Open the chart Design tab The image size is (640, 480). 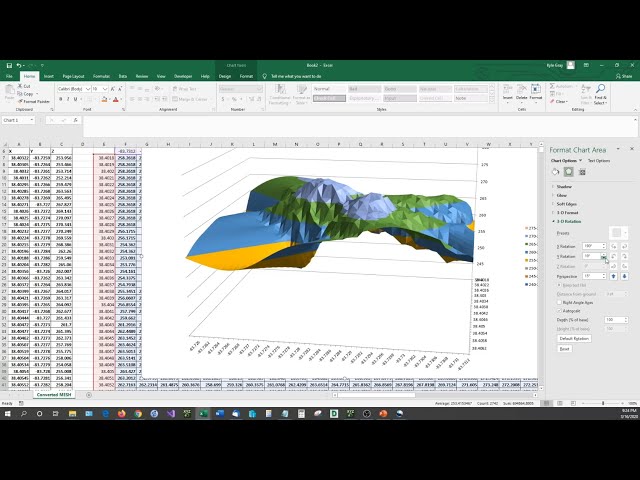225,76
